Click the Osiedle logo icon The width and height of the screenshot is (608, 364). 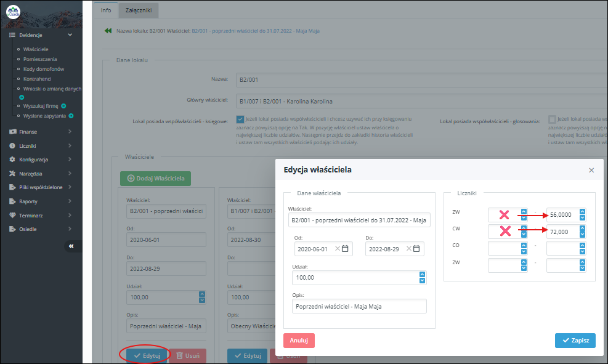tap(13, 12)
